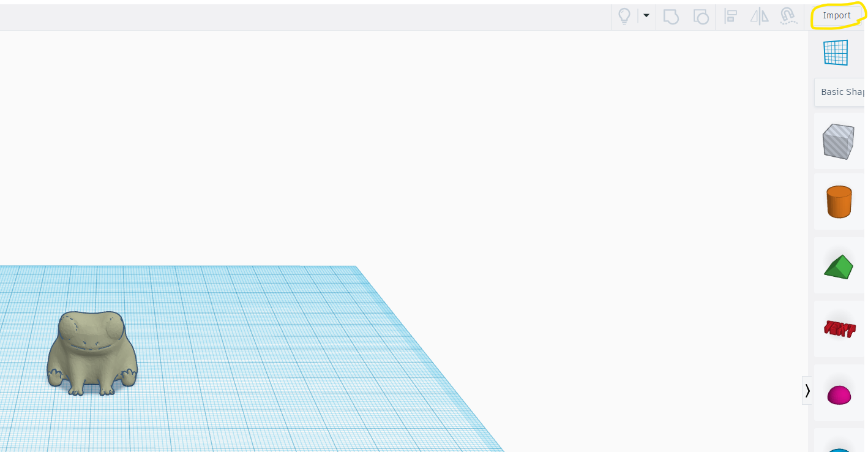Pick the green Roof shape

point(839,266)
